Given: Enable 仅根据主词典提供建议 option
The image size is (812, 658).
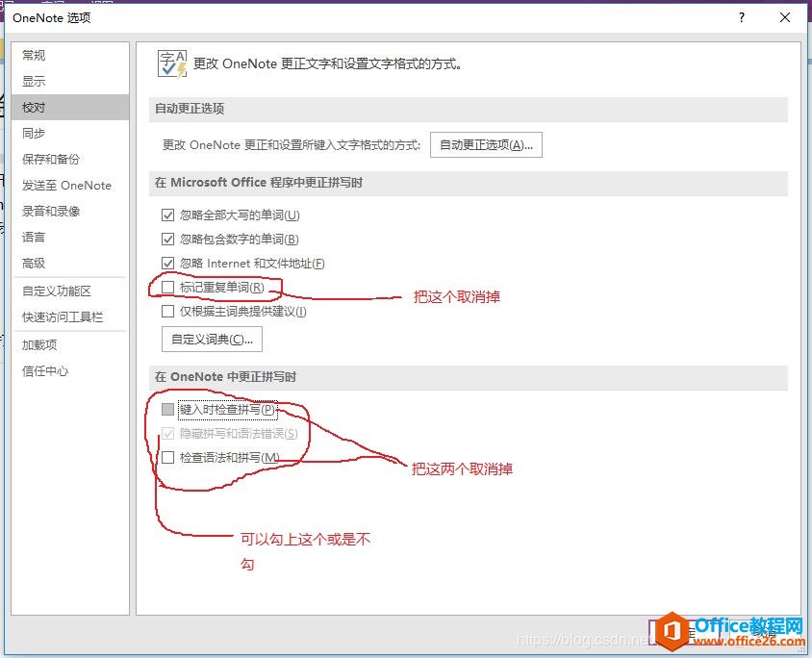Looking at the screenshot, I should pyautogui.click(x=168, y=311).
